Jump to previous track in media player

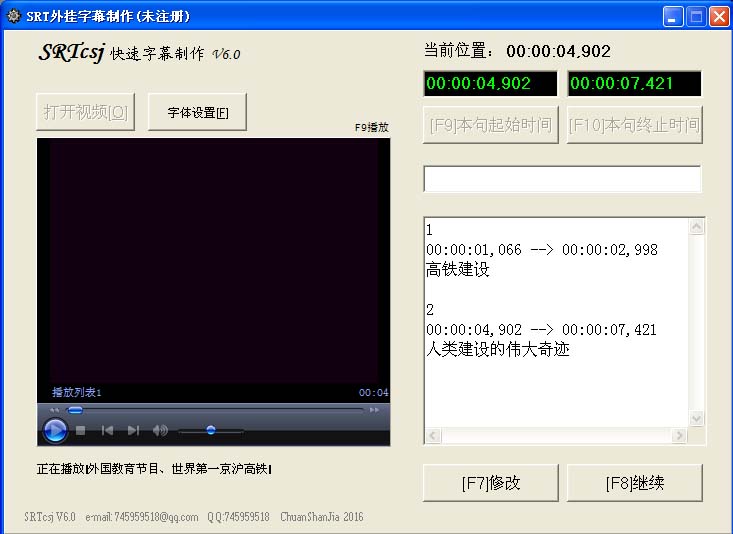[107, 431]
